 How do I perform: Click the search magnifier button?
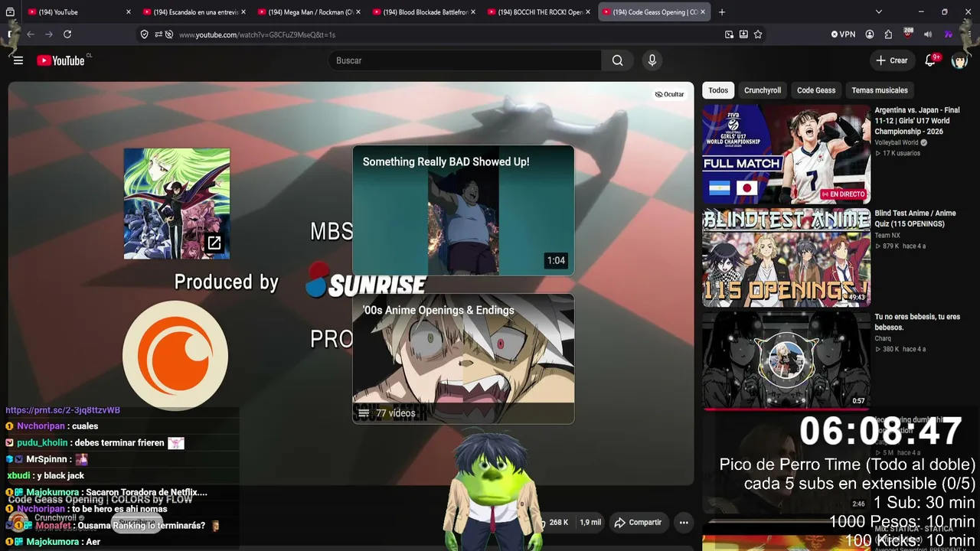618,60
